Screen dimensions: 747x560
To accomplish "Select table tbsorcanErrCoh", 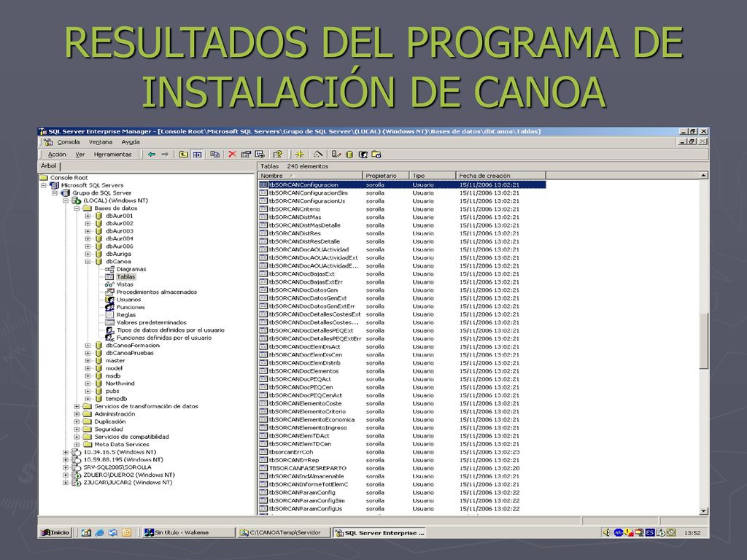I will click(291, 452).
